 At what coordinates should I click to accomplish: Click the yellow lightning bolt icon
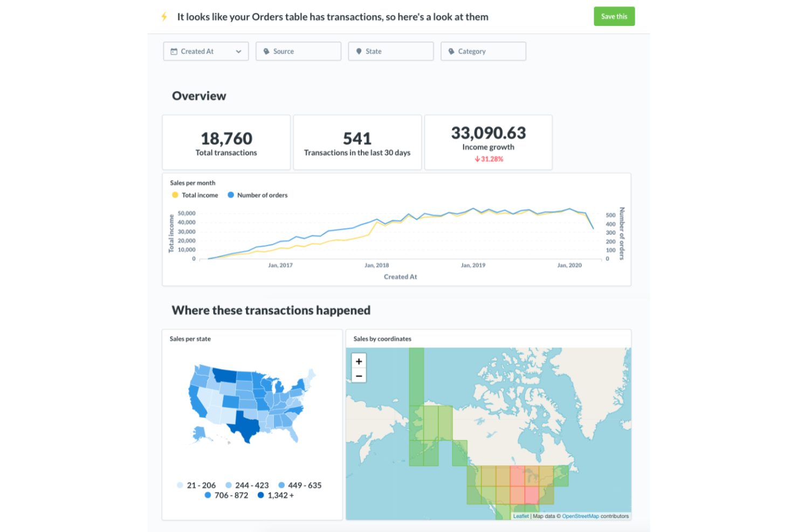click(164, 17)
